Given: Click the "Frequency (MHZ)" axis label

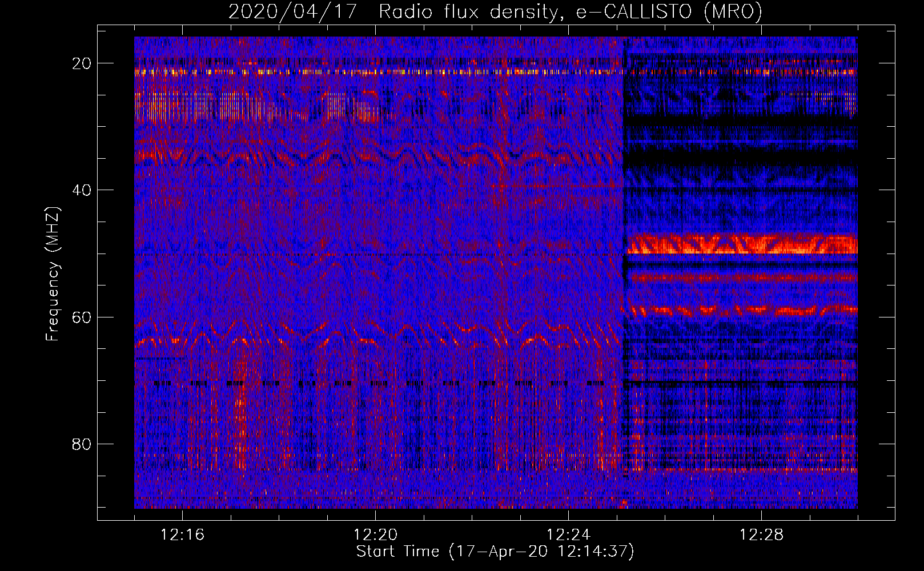Looking at the screenshot, I should (x=53, y=274).
